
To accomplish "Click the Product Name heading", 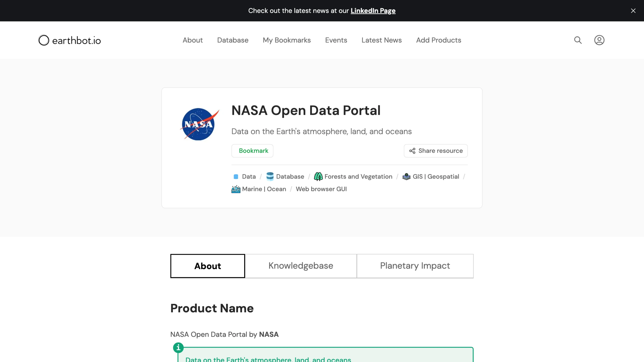I will (x=212, y=308).
